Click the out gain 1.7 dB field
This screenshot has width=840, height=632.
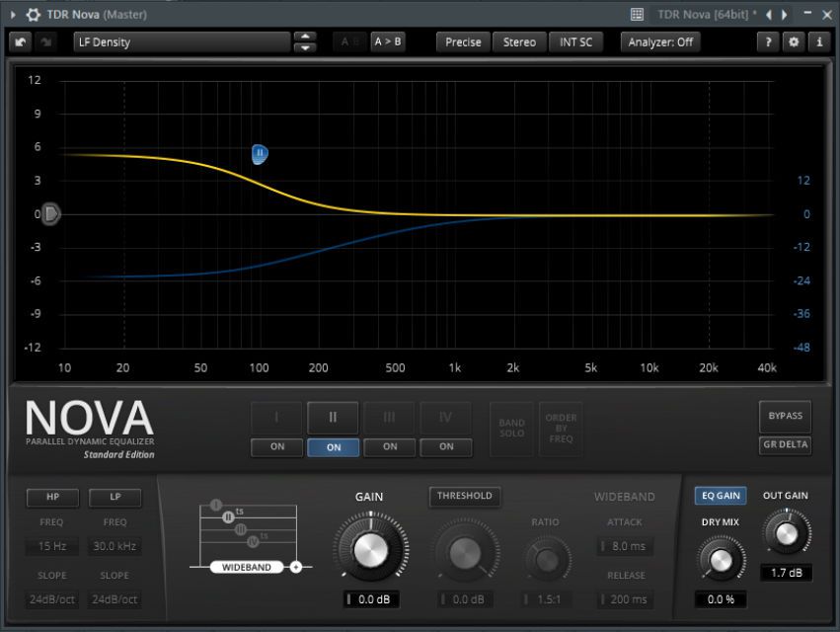click(786, 573)
